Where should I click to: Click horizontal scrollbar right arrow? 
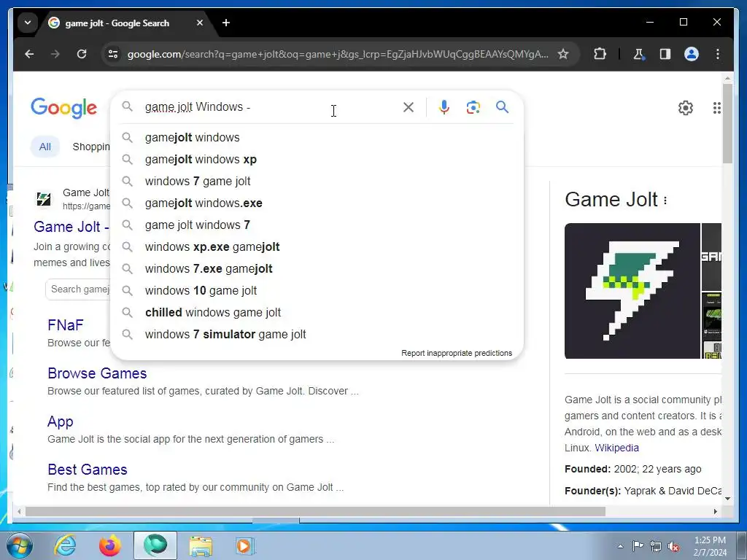715,511
